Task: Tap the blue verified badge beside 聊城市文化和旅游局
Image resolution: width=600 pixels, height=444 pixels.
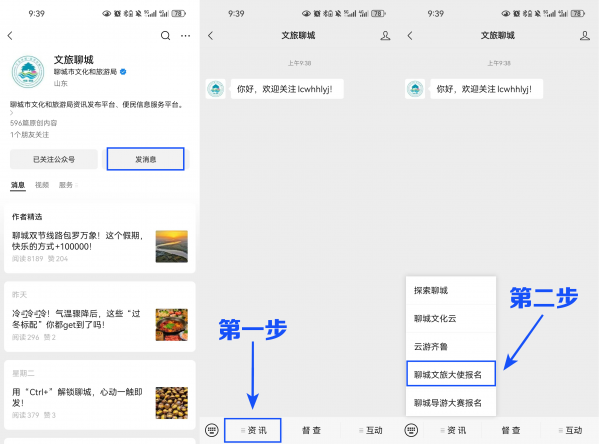Action: 123,73
